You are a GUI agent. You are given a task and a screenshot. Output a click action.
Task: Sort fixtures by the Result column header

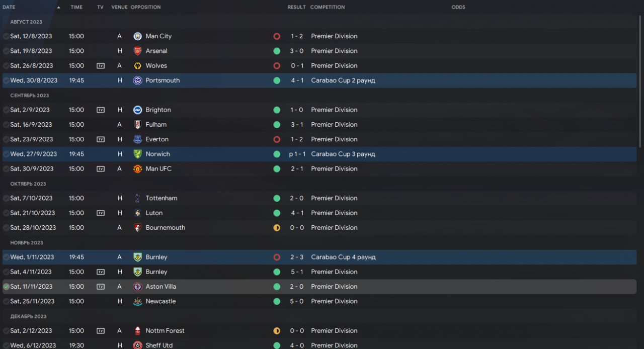pos(296,8)
